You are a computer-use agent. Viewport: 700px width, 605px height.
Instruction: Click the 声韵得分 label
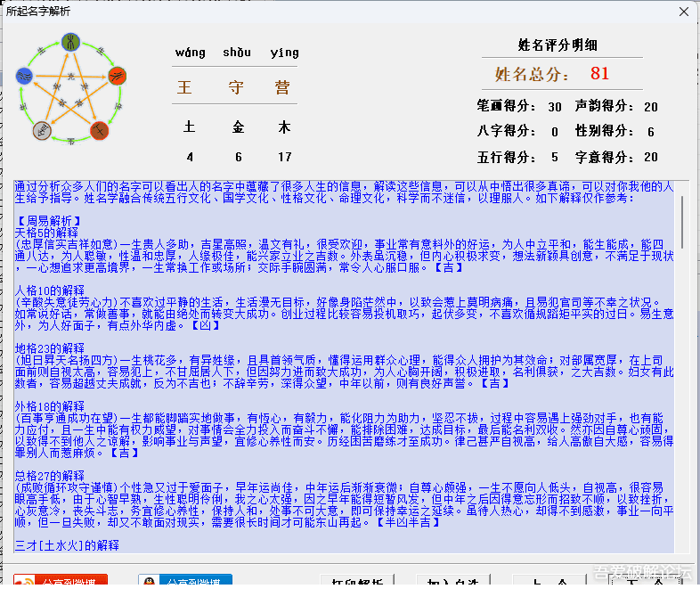(x=604, y=106)
